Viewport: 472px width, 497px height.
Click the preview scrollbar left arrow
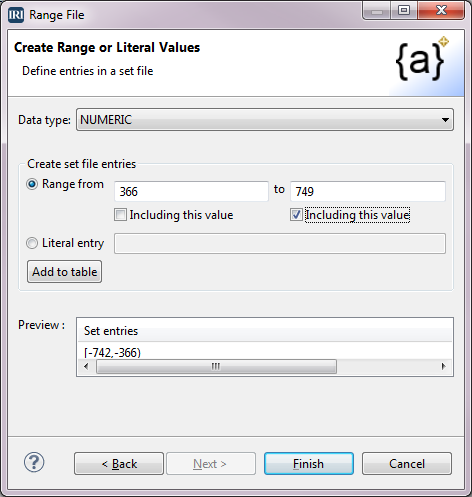pos(86,366)
